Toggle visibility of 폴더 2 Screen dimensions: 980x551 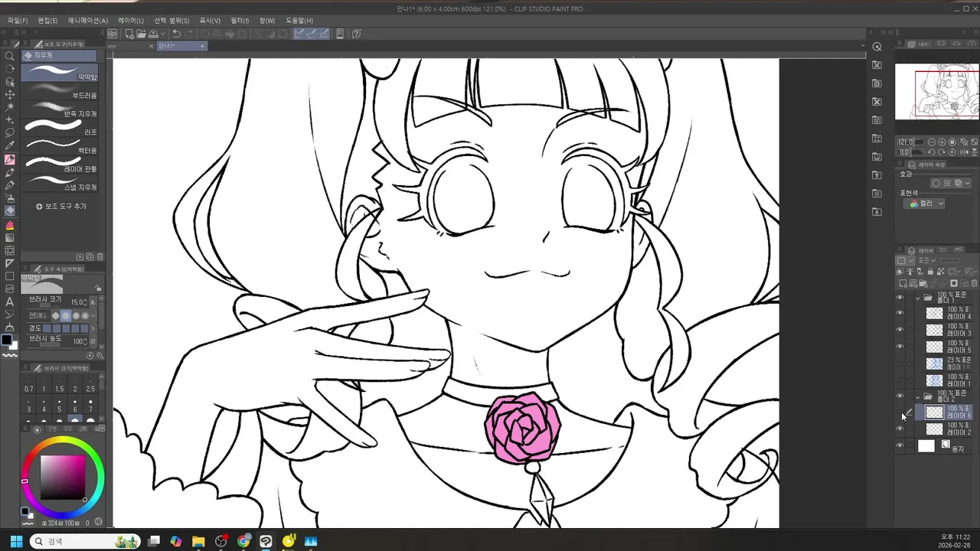click(x=900, y=396)
